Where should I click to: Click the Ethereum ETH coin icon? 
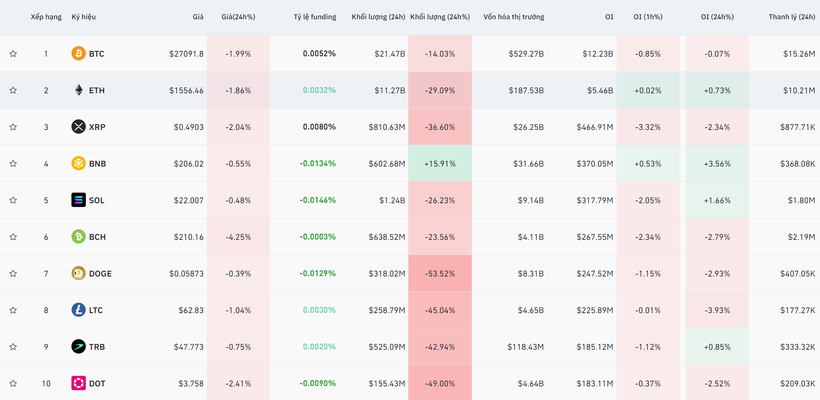click(x=78, y=90)
